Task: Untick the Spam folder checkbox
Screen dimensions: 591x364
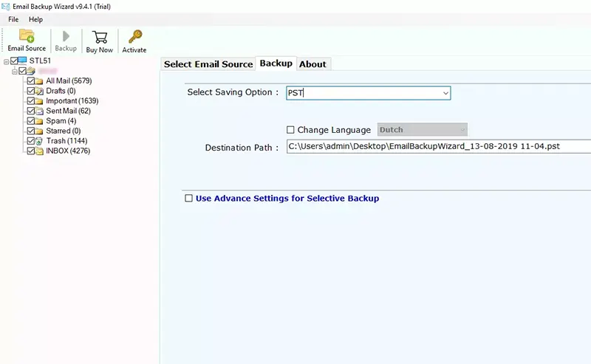Action: pyautogui.click(x=30, y=120)
